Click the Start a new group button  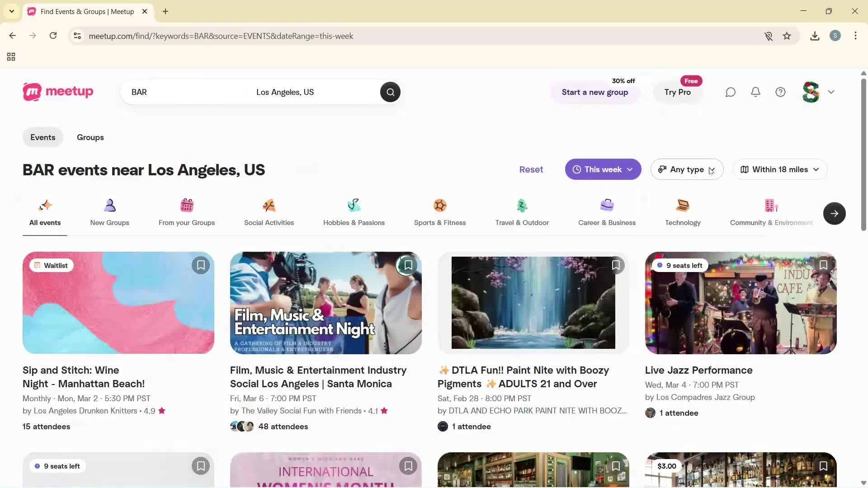(594, 92)
